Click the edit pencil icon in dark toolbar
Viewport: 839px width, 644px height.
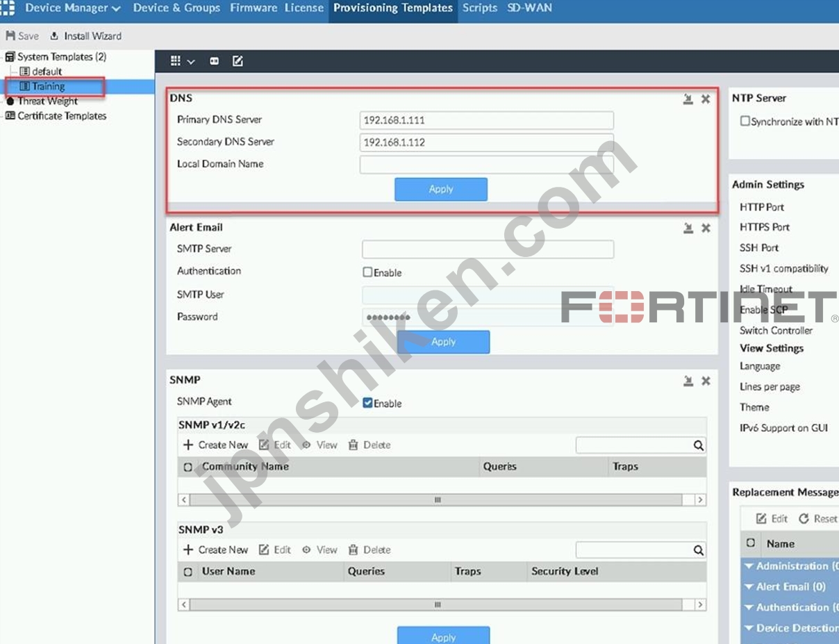(238, 61)
